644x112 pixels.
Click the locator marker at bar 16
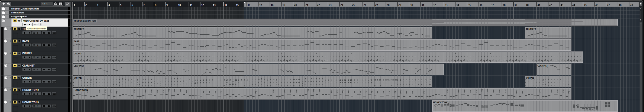(245, 3)
